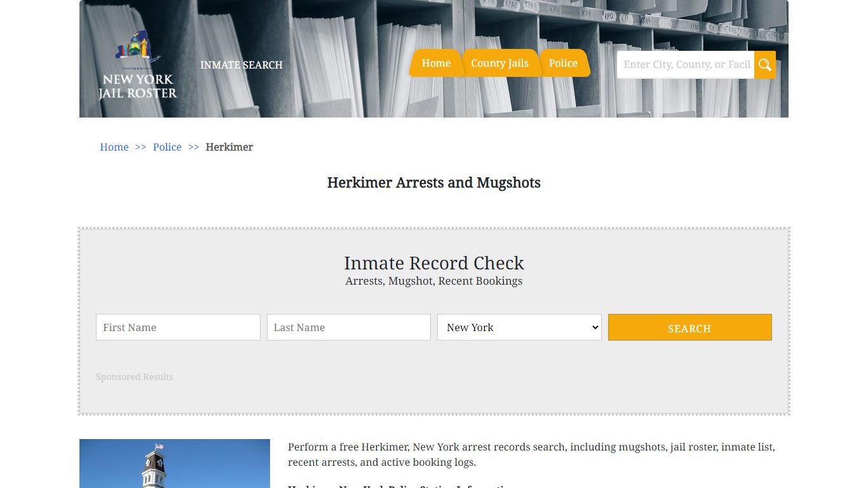This screenshot has height=488, width=868.
Task: Click the Inmate Search header link
Action: pos(241,65)
